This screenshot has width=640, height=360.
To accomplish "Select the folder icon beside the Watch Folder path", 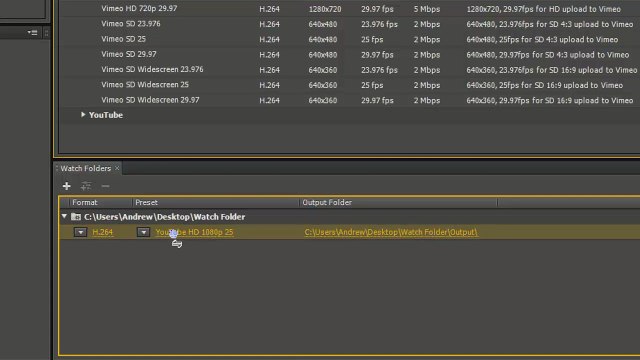I will click(x=76, y=217).
